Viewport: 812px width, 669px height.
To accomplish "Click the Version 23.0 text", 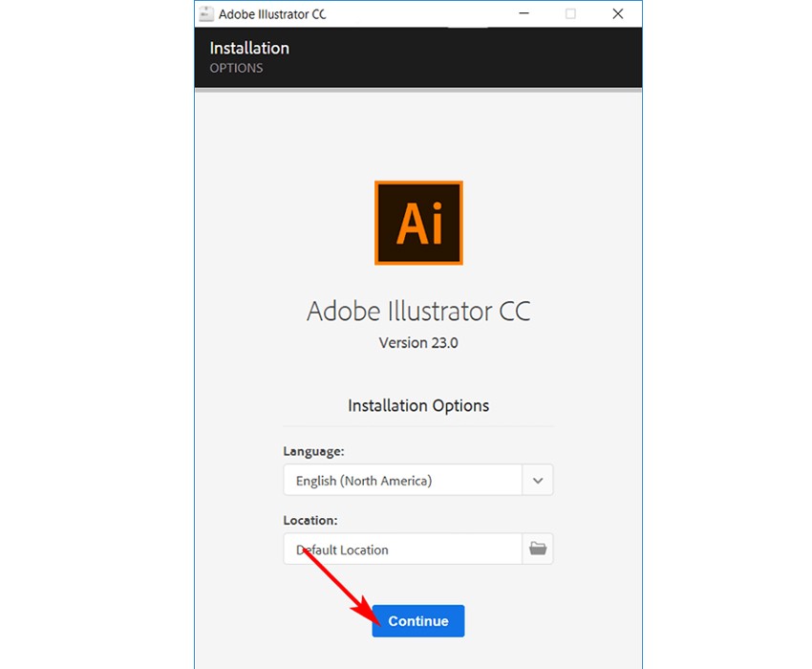I will click(x=418, y=342).
